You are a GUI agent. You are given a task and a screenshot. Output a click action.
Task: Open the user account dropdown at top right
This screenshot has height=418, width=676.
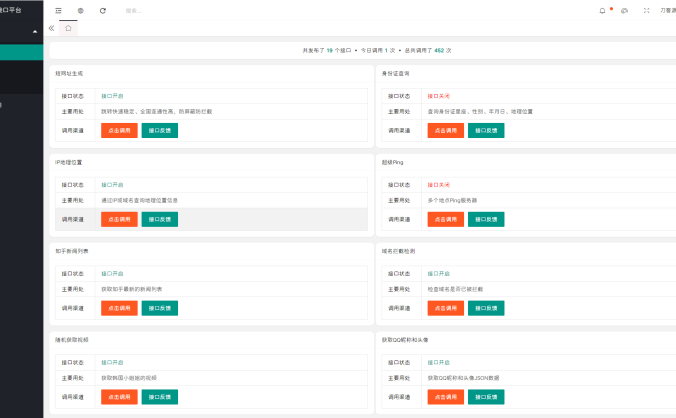(666, 10)
